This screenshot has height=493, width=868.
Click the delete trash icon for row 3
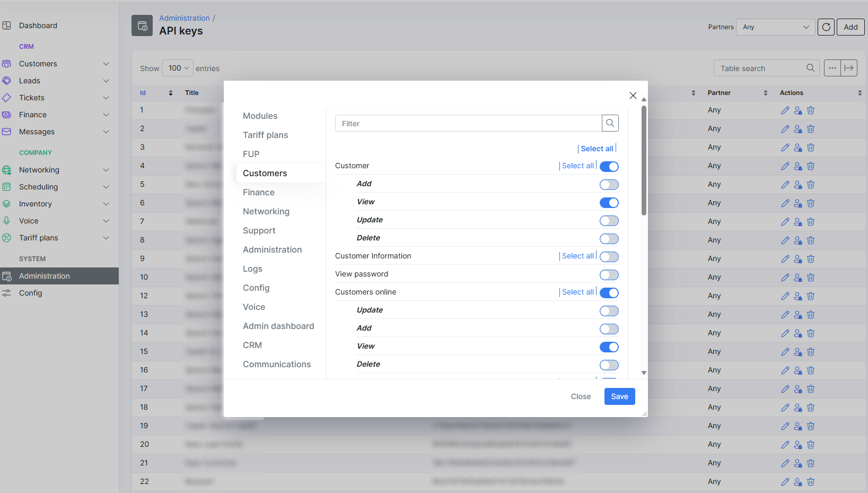[811, 148]
